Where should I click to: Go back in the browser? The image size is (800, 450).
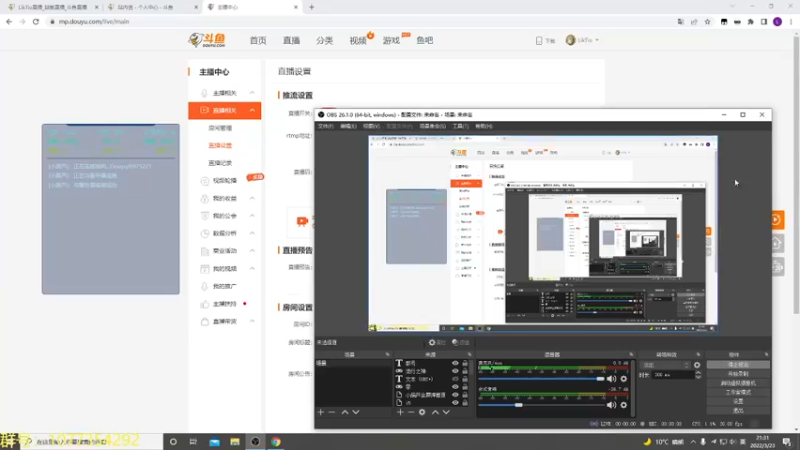point(9,22)
